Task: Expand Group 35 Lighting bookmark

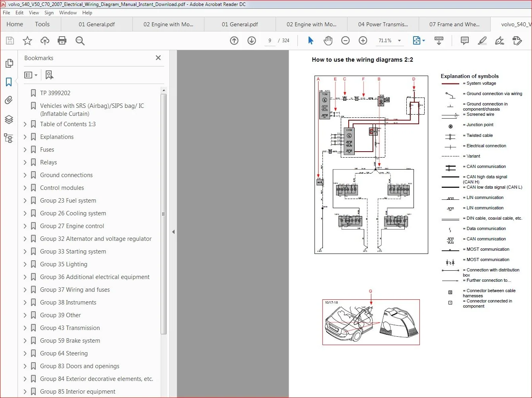Action: [x=25, y=264]
